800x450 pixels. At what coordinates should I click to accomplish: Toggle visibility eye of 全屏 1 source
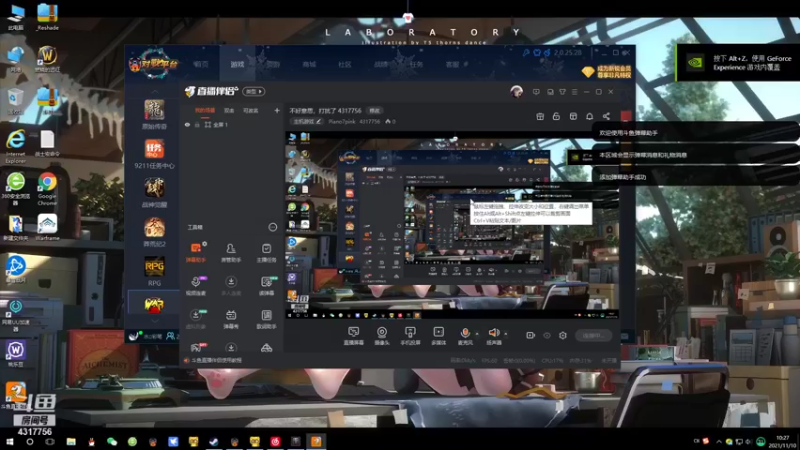(187, 124)
